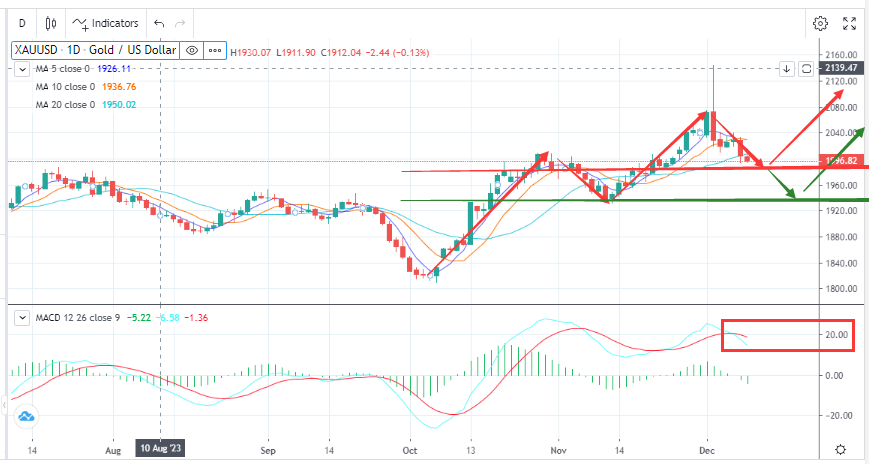Enter fullscreen mode with expand icon
The image size is (869, 464).
[848, 22]
